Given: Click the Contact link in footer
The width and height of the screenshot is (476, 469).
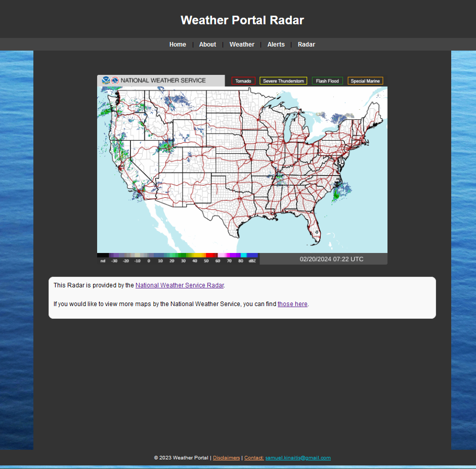Looking at the screenshot, I should (254, 458).
